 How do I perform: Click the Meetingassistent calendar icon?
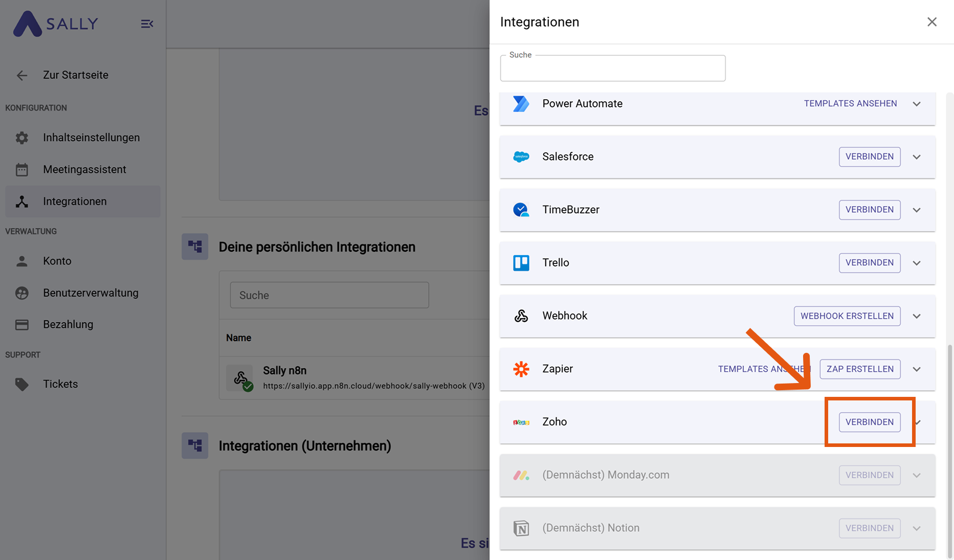pyautogui.click(x=21, y=169)
